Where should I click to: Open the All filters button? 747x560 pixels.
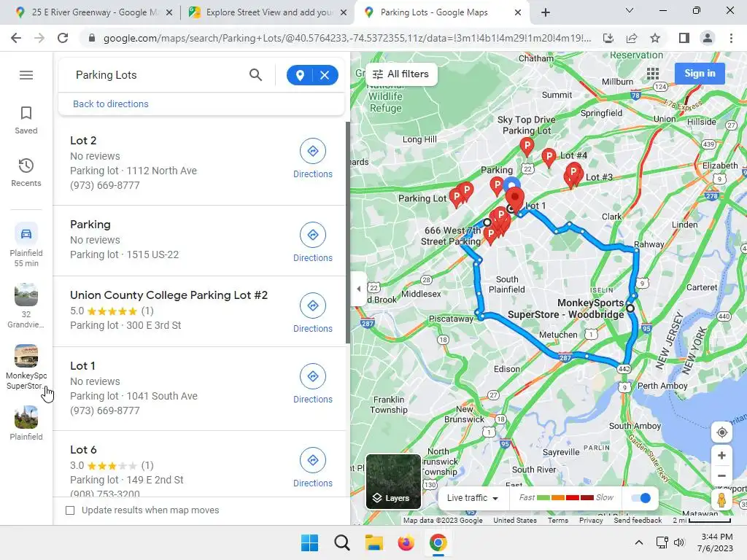[401, 74]
